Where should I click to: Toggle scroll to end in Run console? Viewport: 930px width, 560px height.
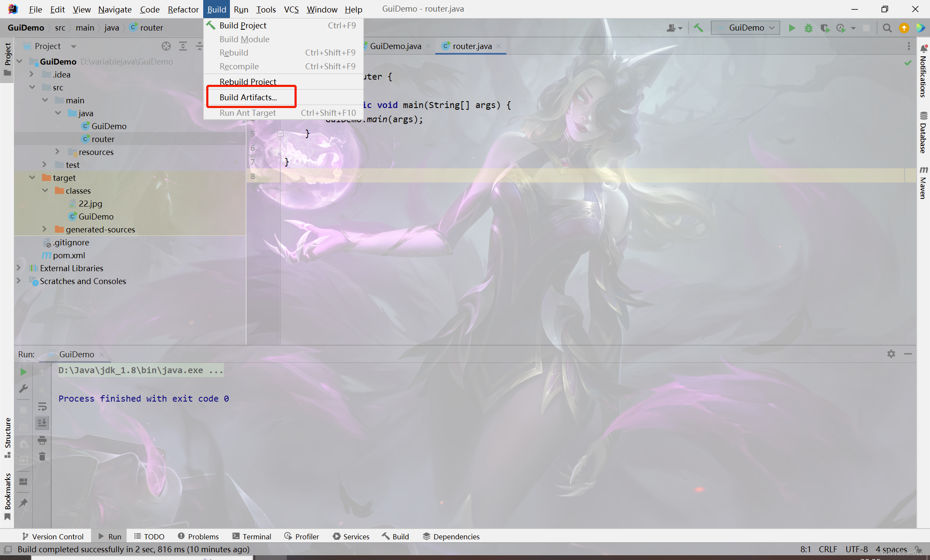pos(42,423)
